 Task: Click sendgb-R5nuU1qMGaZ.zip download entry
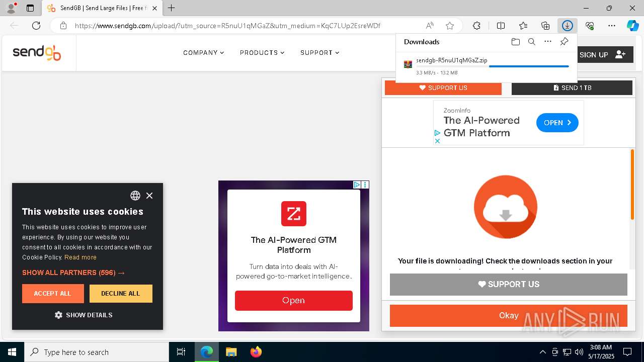(486, 66)
